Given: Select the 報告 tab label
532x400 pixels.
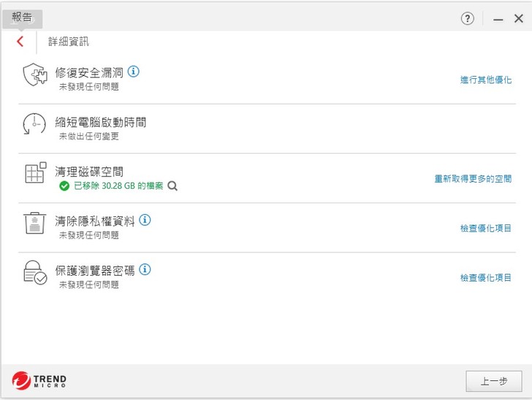Looking at the screenshot, I should [22, 18].
